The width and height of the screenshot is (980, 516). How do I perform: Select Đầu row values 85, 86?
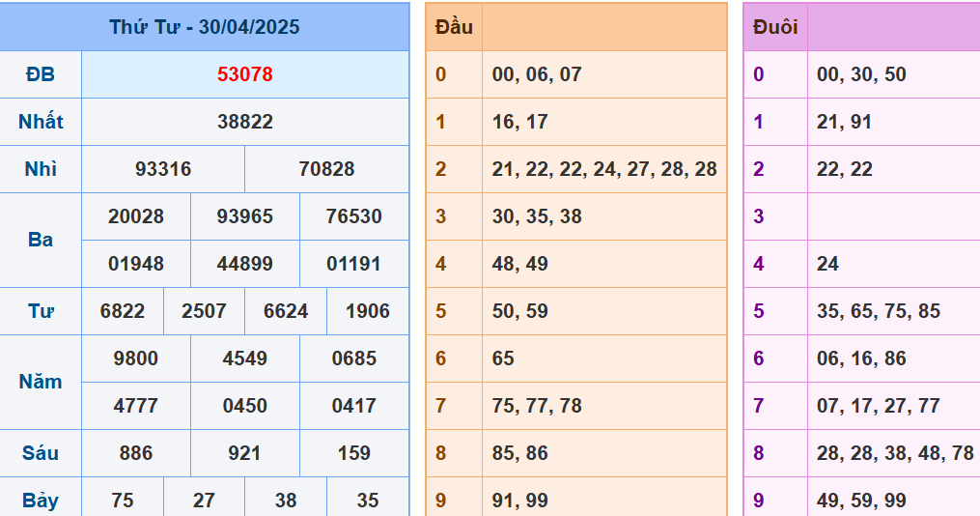[520, 453]
